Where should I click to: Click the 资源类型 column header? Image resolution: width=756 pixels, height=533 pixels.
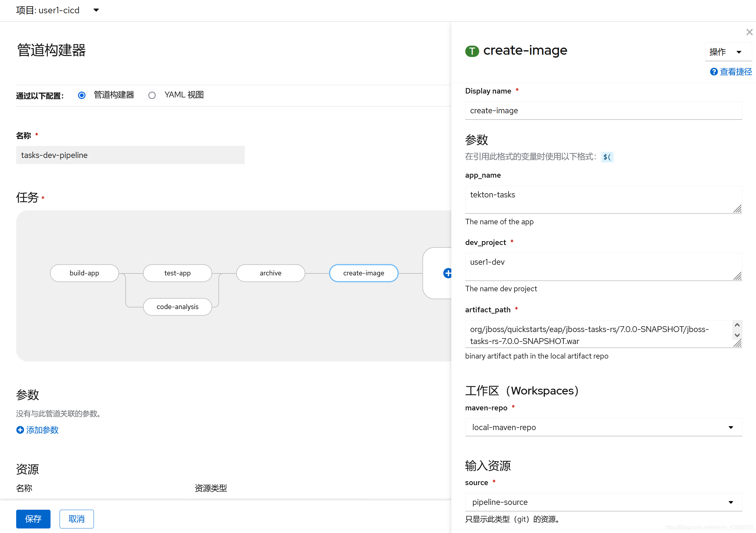[211, 488]
